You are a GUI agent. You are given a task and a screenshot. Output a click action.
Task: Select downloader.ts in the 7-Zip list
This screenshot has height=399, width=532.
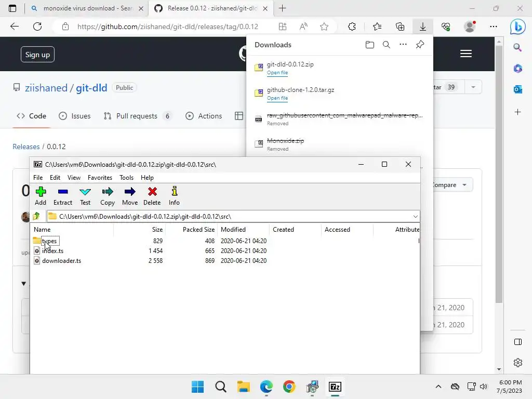coord(61,261)
